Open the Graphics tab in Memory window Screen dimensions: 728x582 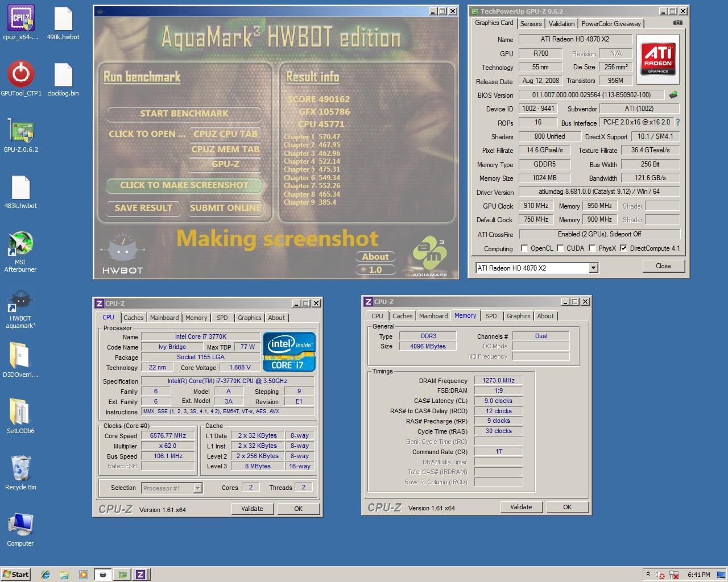pos(518,316)
